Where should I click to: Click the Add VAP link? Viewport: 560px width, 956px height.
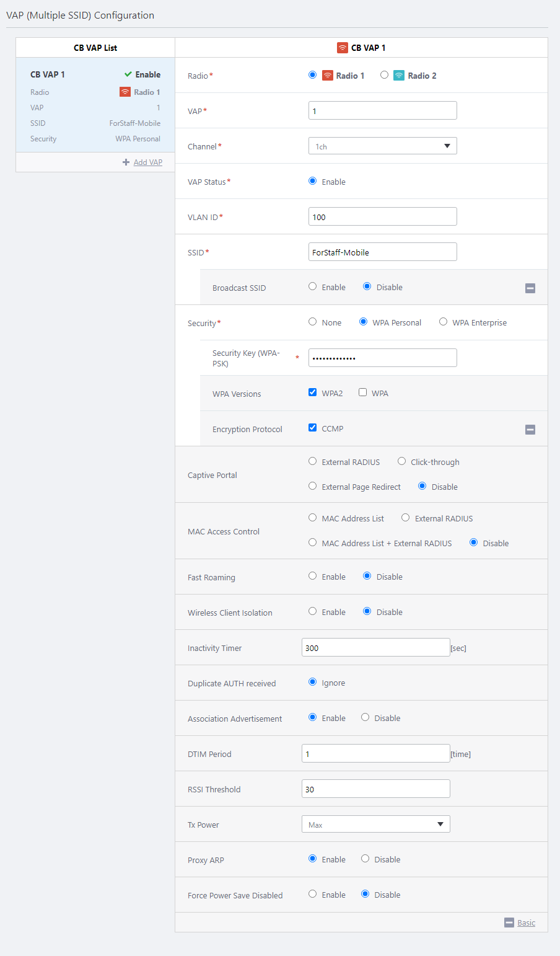(x=148, y=162)
